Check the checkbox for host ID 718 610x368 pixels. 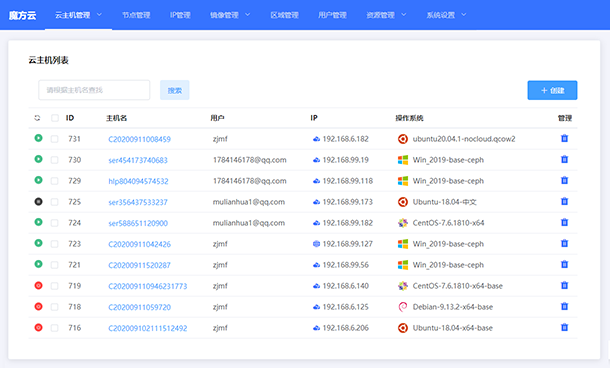point(54,307)
